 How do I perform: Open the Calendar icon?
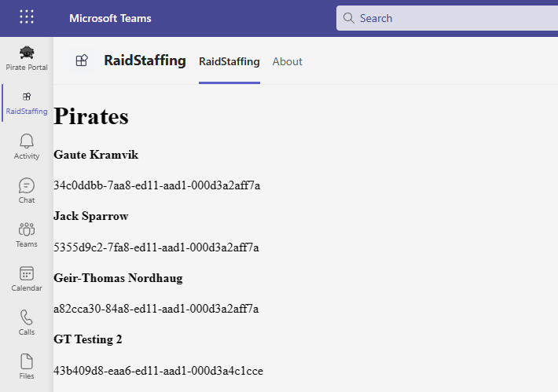coord(27,279)
